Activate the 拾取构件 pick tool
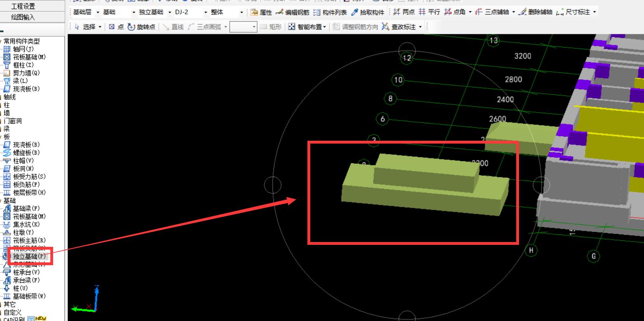Screen dimensions: 644x321 [368, 12]
